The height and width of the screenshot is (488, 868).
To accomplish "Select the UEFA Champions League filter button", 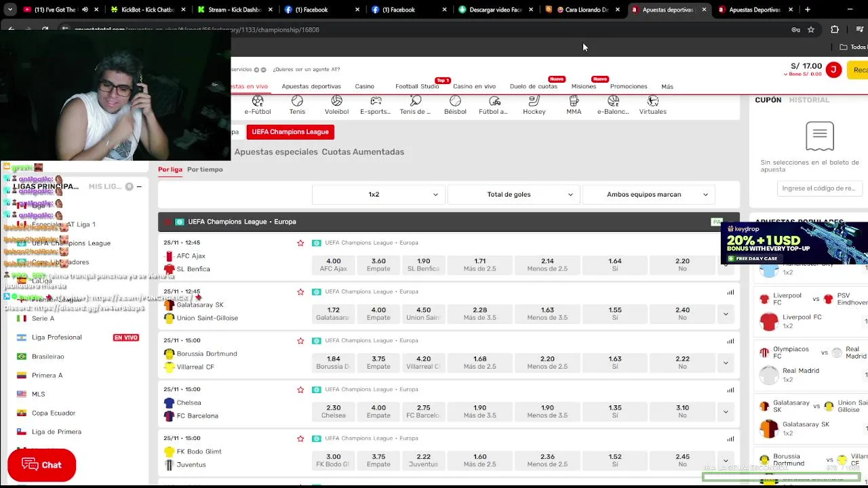I will [290, 132].
